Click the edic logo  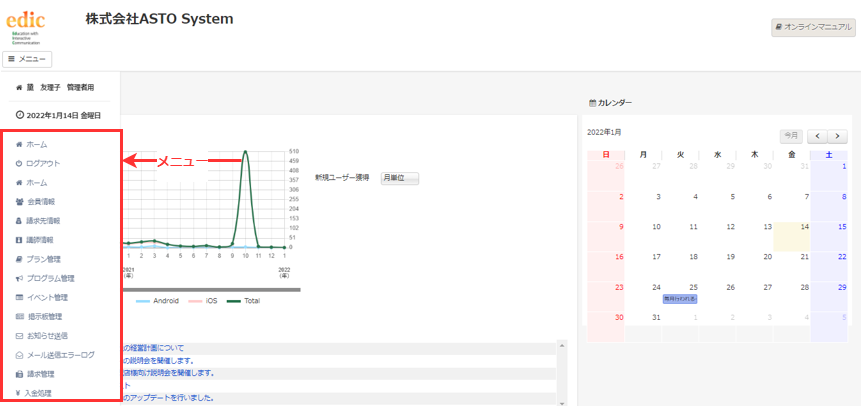(x=24, y=28)
